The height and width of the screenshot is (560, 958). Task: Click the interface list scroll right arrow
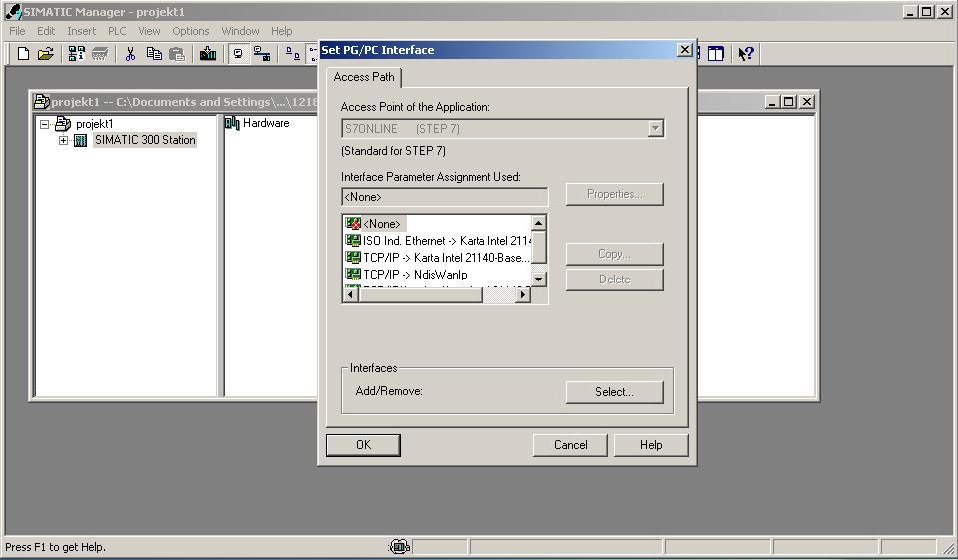click(523, 294)
